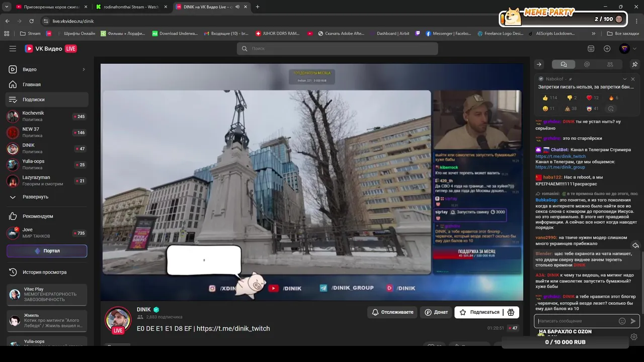Open t.me/dinik_twitch link in chat
Image resolution: width=644 pixels, height=362 pixels.
[x=560, y=156]
